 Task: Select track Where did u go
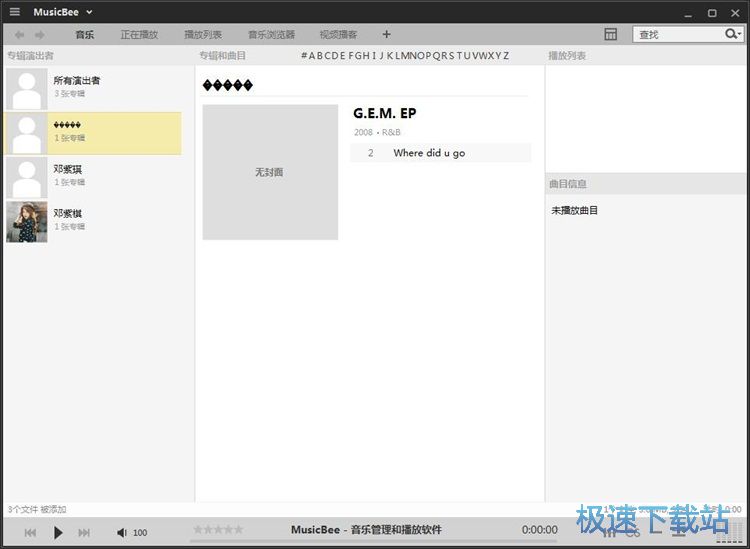[441, 153]
